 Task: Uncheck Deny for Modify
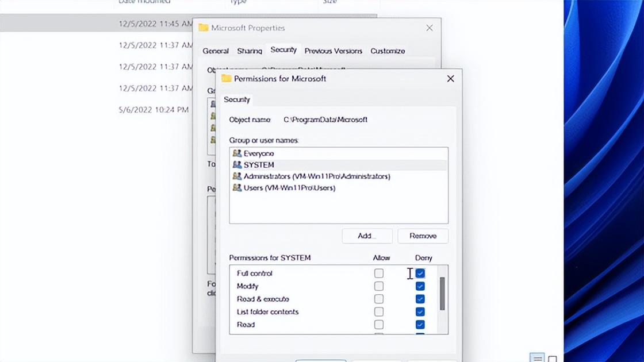[420, 286]
